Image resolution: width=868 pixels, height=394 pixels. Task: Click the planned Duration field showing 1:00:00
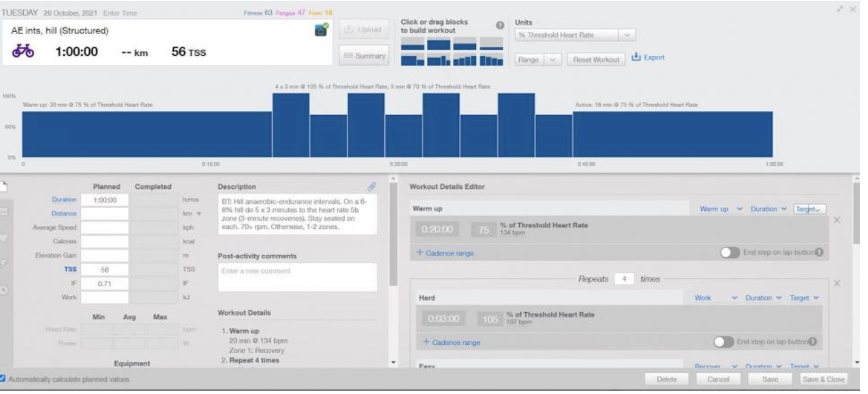coord(104,200)
